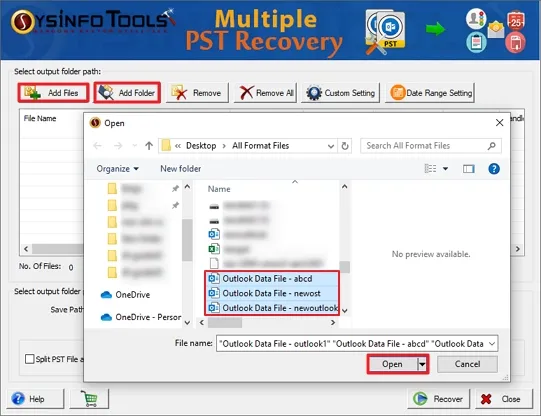This screenshot has width=541, height=416.
Task: Go forward in the Open dialog
Action: [x=118, y=146]
